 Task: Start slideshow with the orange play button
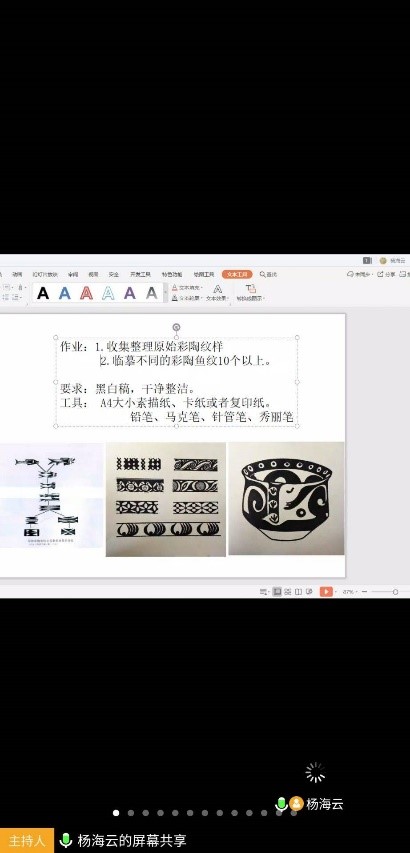326,591
